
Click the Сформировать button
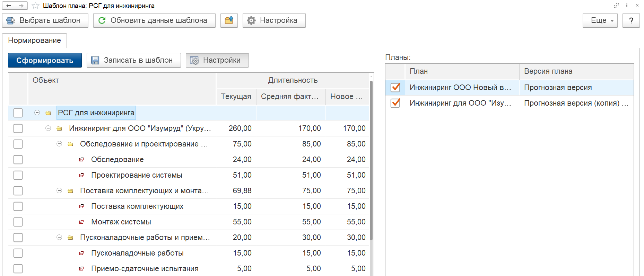coord(45,60)
